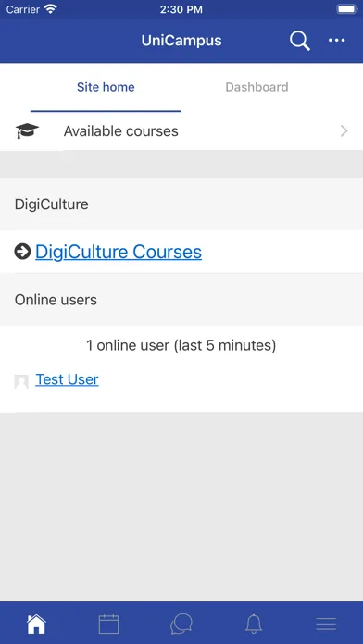This screenshot has height=644, width=363.
Task: Open the Test User profile link
Action: click(67, 379)
